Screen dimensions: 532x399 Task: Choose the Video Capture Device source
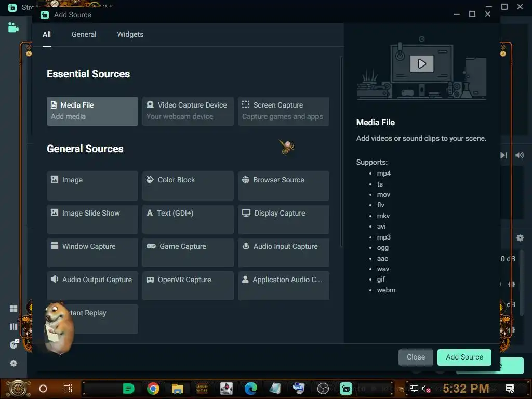click(x=188, y=111)
